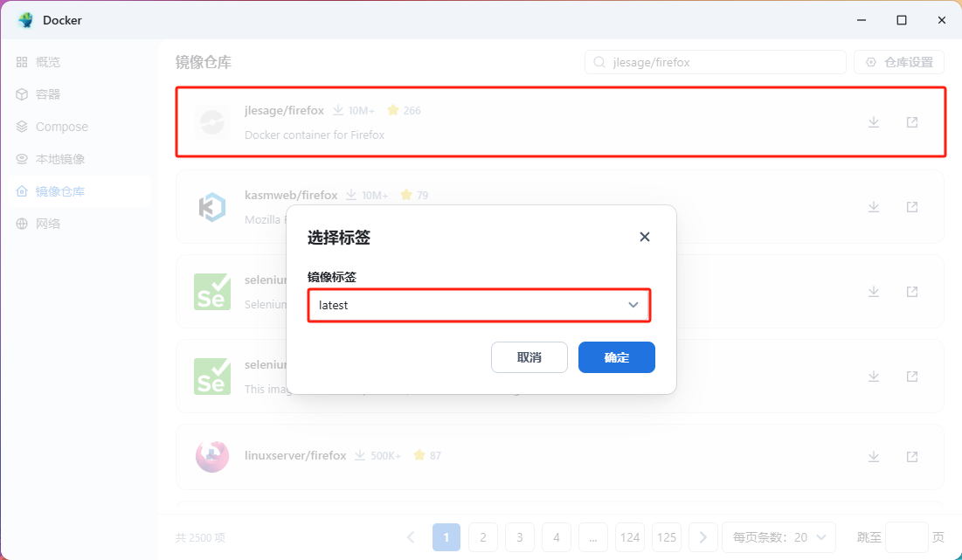Screen dimensions: 962x560
Task: Go to next page with right chevron
Action: 703,537
